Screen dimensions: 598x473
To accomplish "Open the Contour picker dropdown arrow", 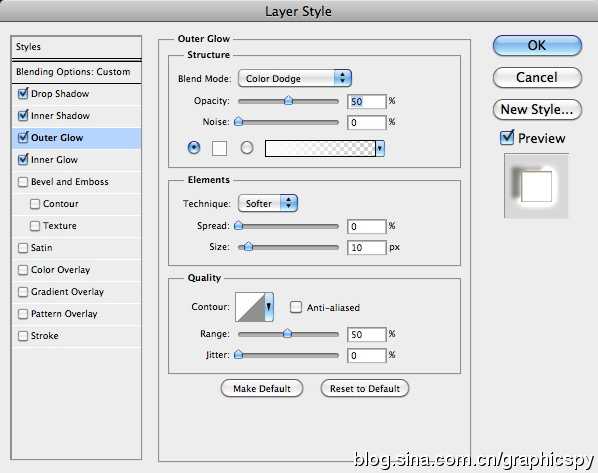I will [269, 306].
